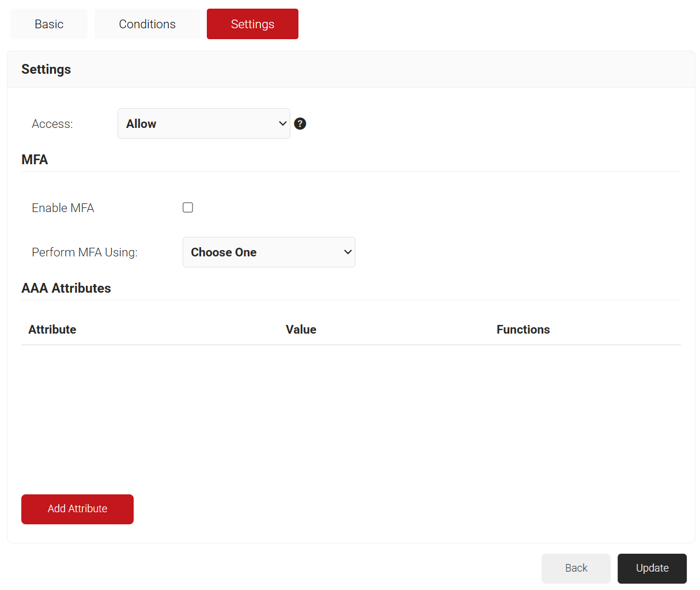Click the Attribute column header

[52, 330]
